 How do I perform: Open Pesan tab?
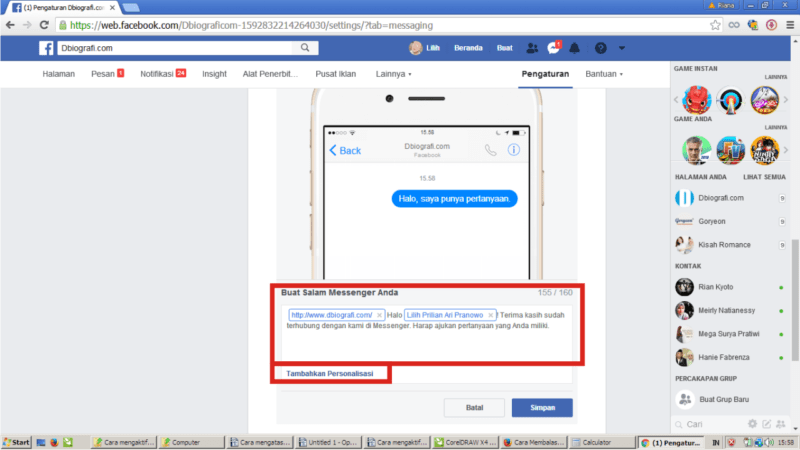click(107, 74)
